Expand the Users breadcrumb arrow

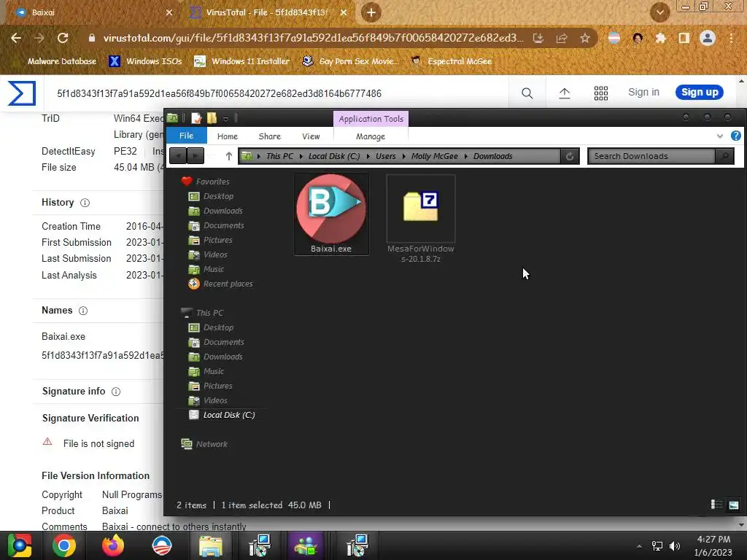[x=404, y=156]
